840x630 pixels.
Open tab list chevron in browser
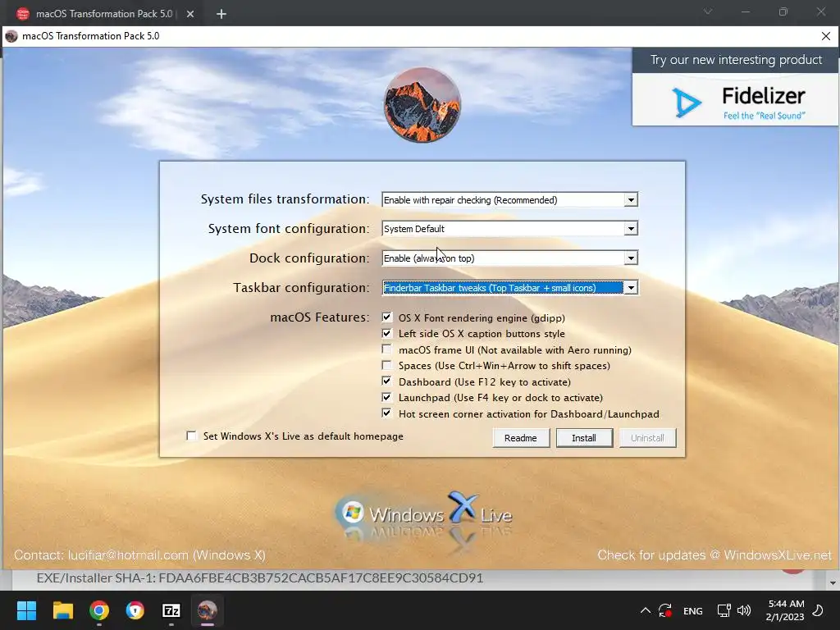click(x=708, y=11)
